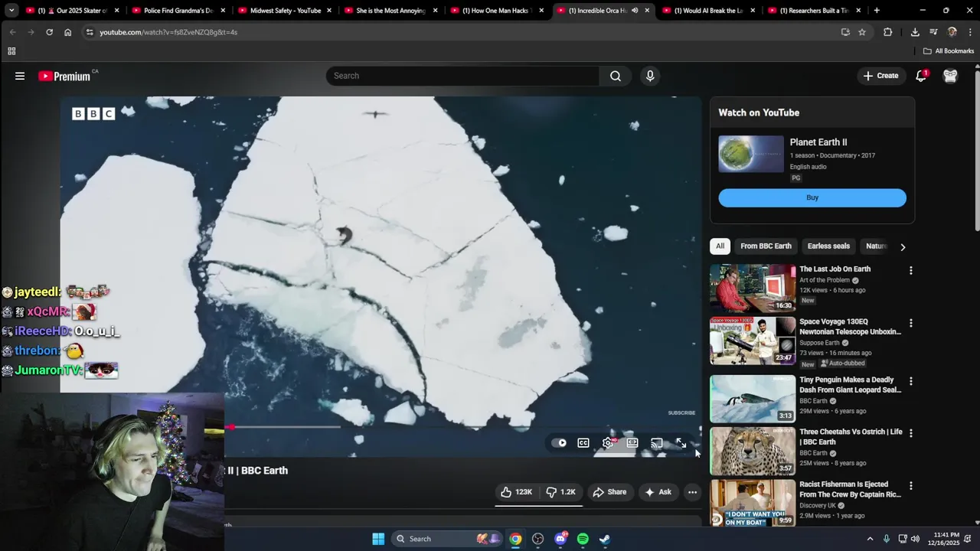Open the Planet Earth II thumbnail

coord(751,154)
